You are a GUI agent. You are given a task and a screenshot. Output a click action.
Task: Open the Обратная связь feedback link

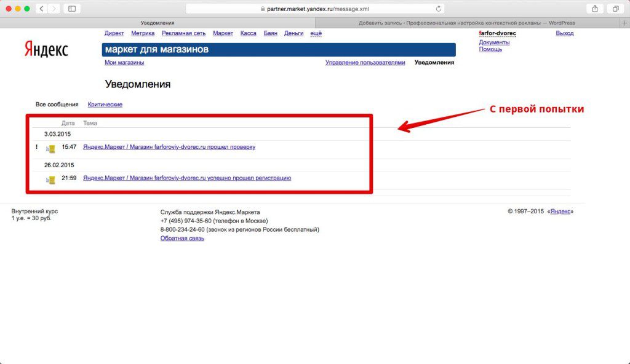182,238
